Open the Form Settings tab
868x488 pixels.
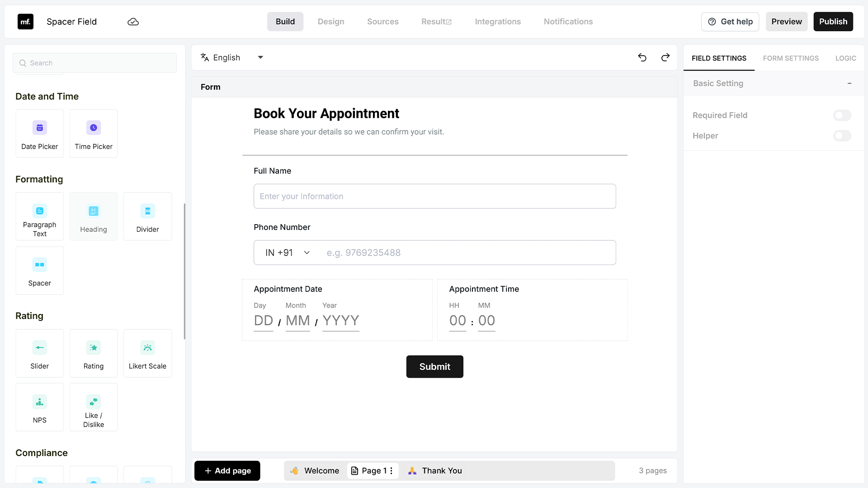pyautogui.click(x=791, y=58)
